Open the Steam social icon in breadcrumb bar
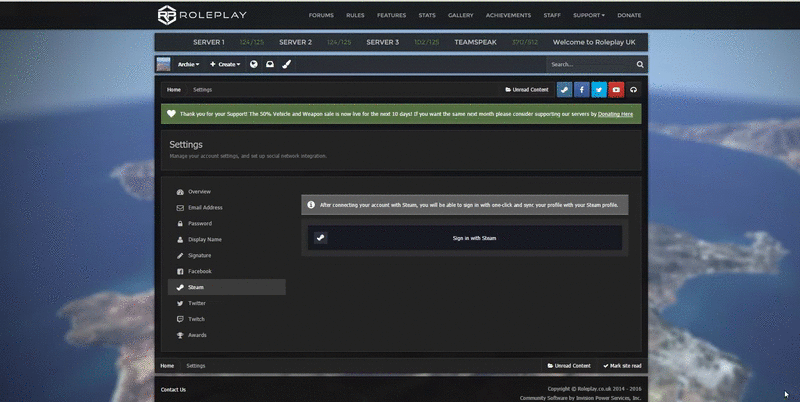Screen dimensions: 800x402 click(x=564, y=90)
